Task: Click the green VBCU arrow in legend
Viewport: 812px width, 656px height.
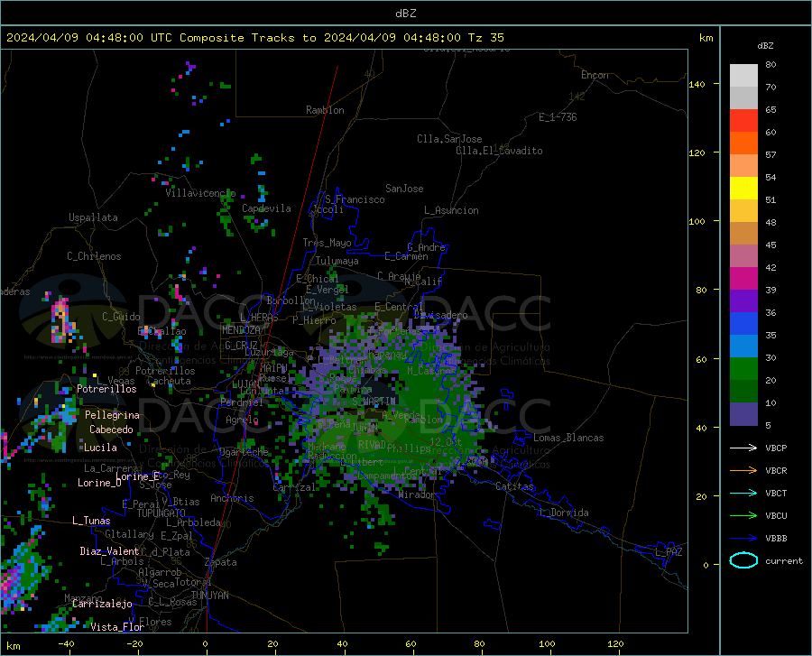Action: coord(743,516)
